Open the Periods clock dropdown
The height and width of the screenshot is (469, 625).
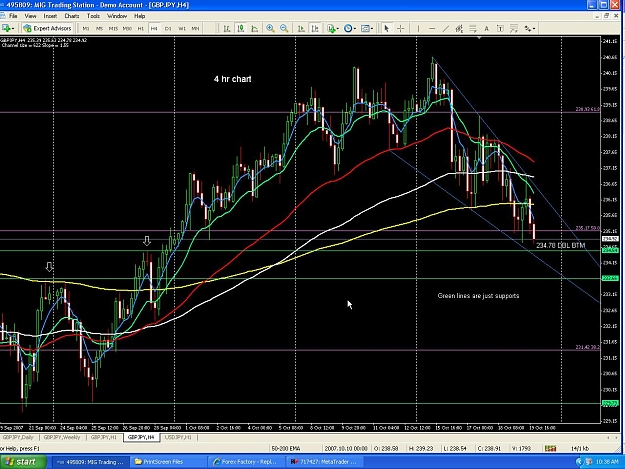pos(350,28)
